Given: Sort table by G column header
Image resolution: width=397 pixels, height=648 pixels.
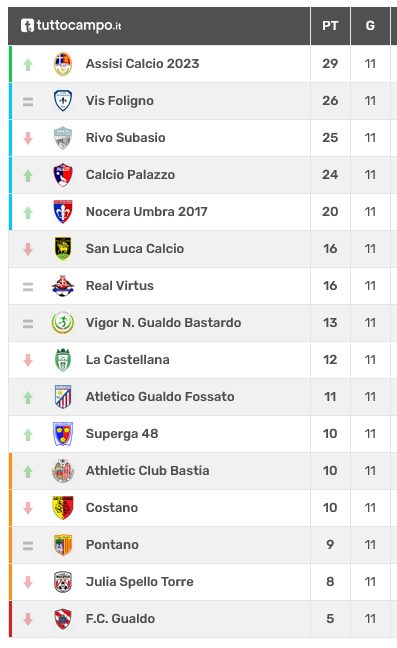Looking at the screenshot, I should (x=370, y=26).
